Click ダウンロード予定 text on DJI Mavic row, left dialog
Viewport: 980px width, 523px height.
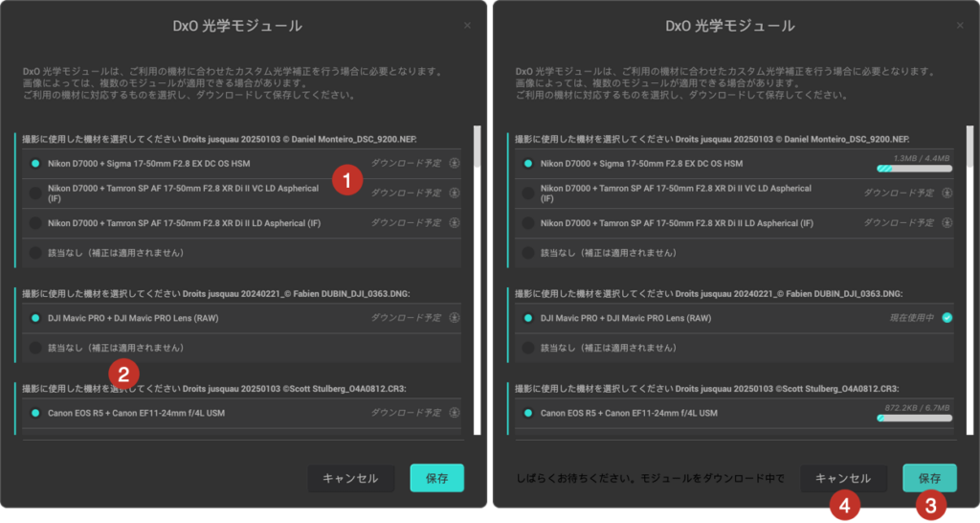[x=406, y=318]
